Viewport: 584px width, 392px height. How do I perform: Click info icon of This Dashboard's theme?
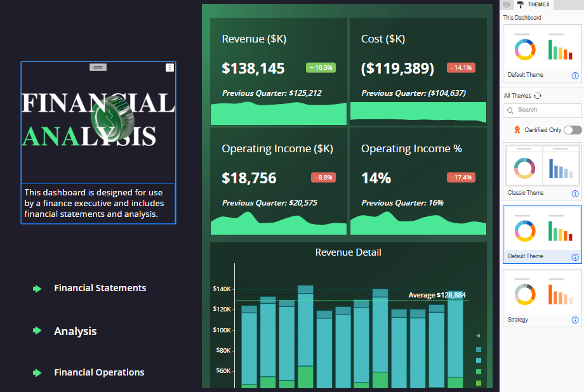tap(575, 75)
